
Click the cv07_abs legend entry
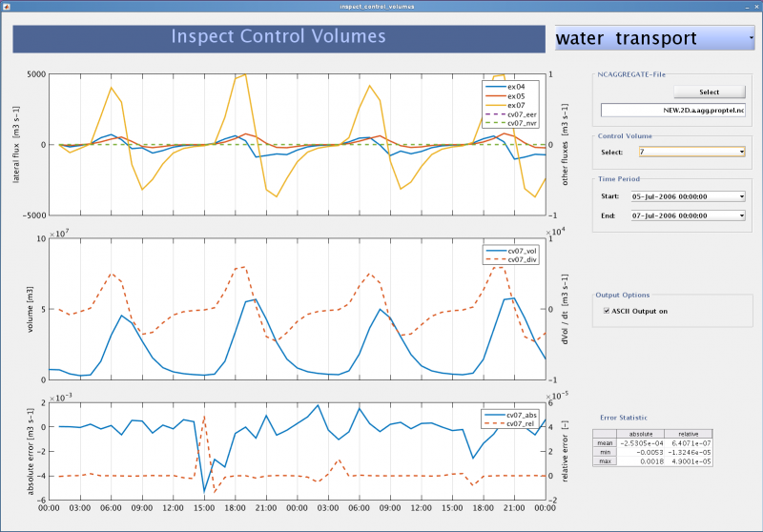pyautogui.click(x=510, y=415)
